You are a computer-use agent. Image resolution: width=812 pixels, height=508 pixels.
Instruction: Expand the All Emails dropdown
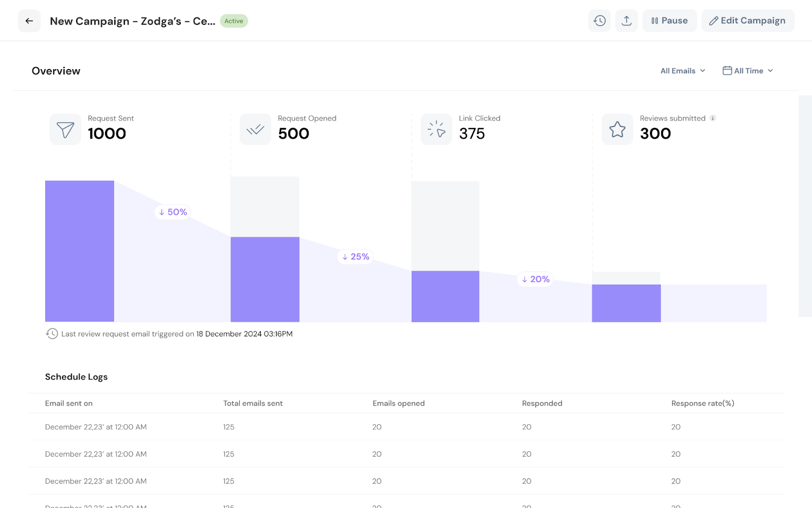[683, 71]
